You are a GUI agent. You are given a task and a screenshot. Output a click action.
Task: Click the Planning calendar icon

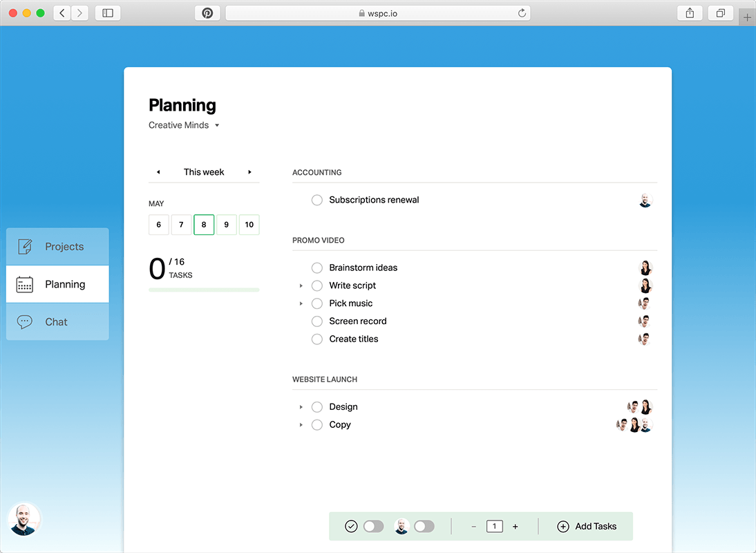pos(25,284)
